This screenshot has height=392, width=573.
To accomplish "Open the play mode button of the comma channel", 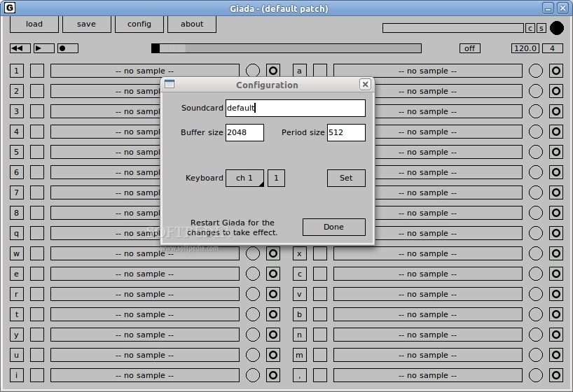I will pos(556,375).
